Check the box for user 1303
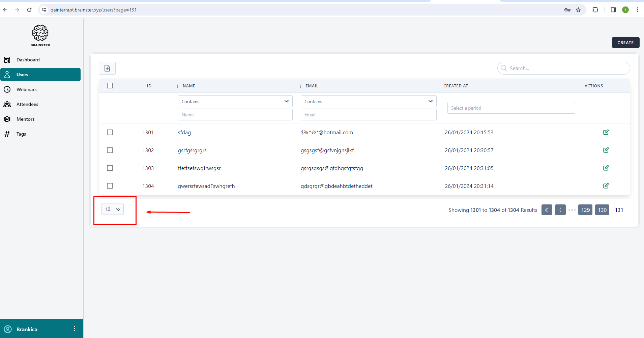The height and width of the screenshot is (338, 644). point(110,168)
